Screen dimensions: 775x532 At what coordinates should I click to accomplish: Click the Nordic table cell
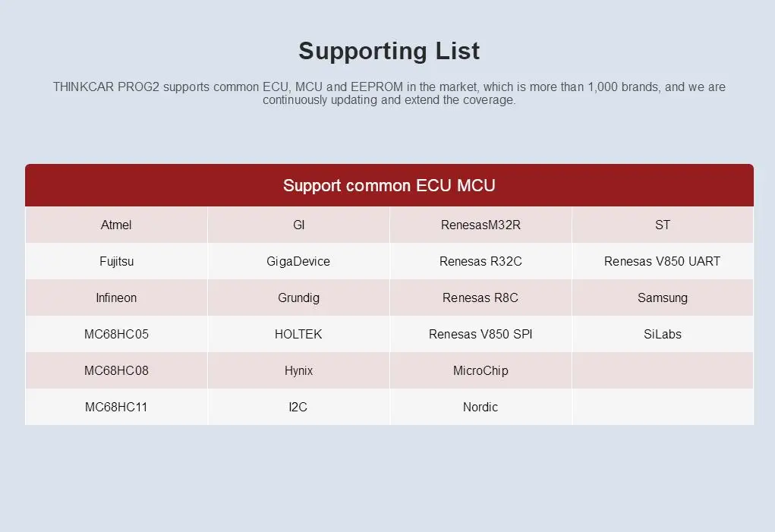coord(480,407)
